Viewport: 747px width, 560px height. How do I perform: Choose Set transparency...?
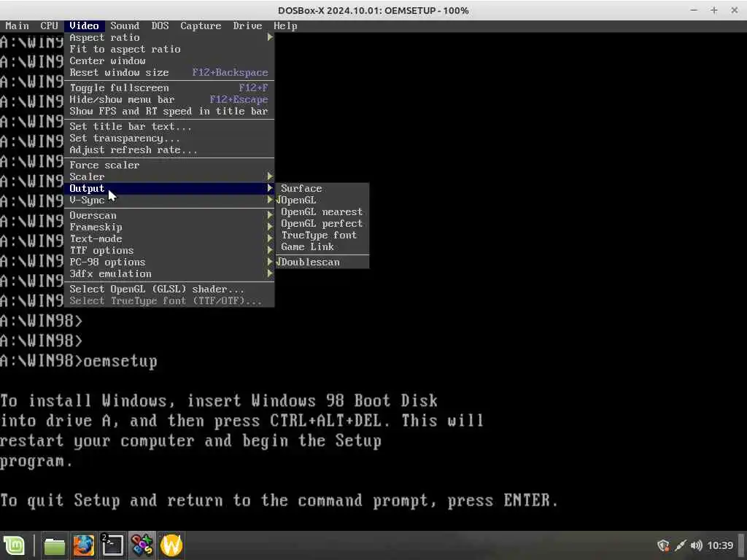[169, 138]
